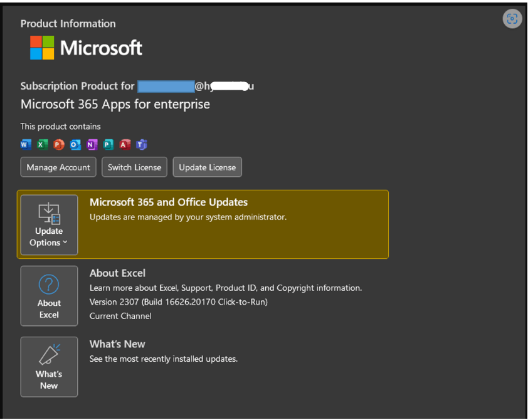Click the Update License button
This screenshot has height=420, width=528.
tap(207, 167)
